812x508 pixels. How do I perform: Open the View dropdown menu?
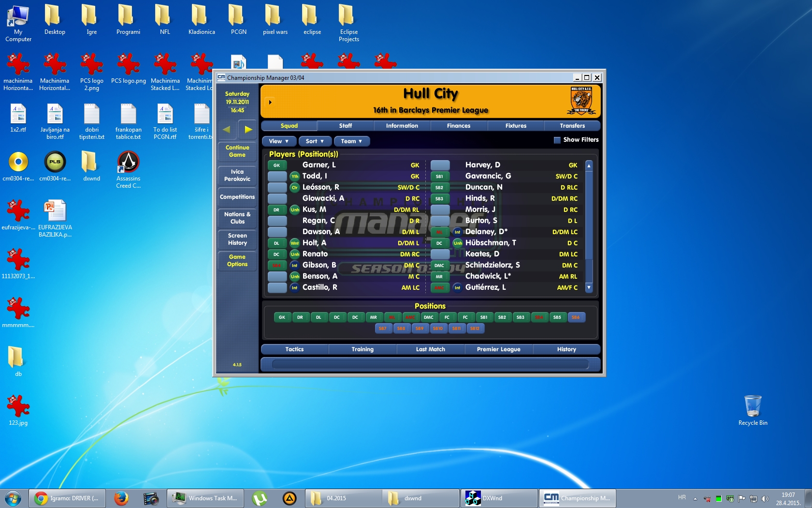[x=278, y=141]
